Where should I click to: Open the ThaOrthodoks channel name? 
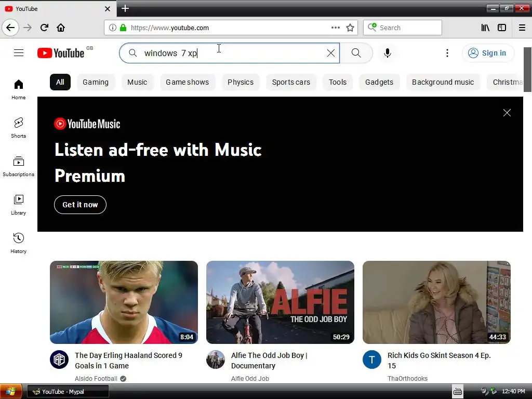coord(407,378)
